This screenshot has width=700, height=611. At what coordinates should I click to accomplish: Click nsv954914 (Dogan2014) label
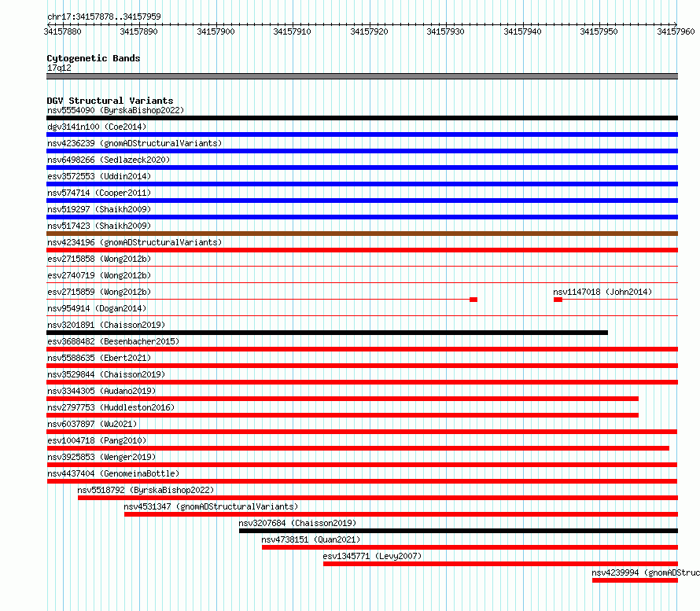tap(97, 308)
